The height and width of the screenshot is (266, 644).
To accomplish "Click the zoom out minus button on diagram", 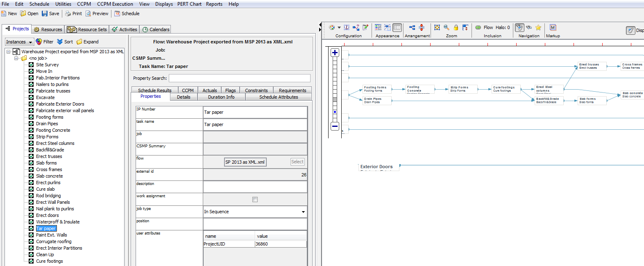I will [335, 126].
